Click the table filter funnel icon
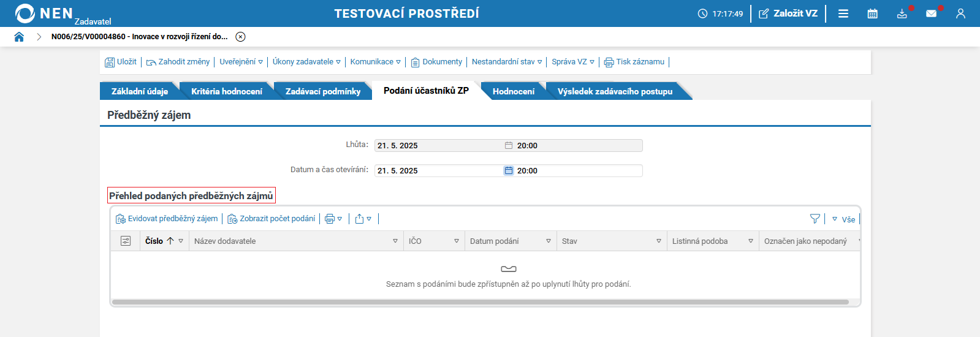The width and height of the screenshot is (980, 337). click(815, 219)
